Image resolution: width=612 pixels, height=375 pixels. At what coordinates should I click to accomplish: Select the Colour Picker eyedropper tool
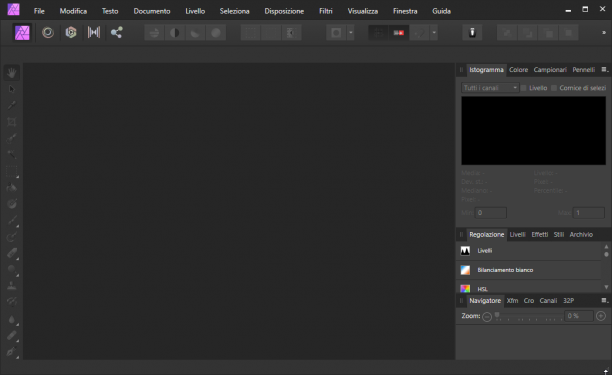click(12, 105)
